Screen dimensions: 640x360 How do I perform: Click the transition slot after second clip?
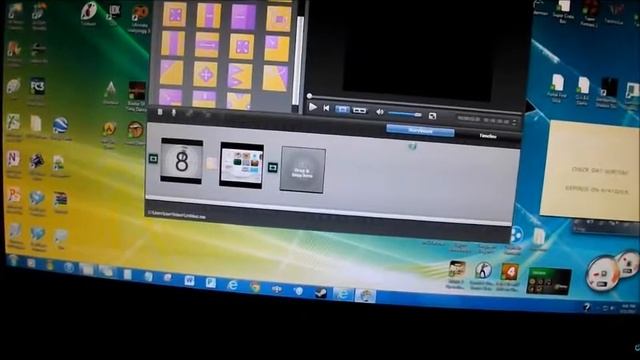(x=272, y=167)
